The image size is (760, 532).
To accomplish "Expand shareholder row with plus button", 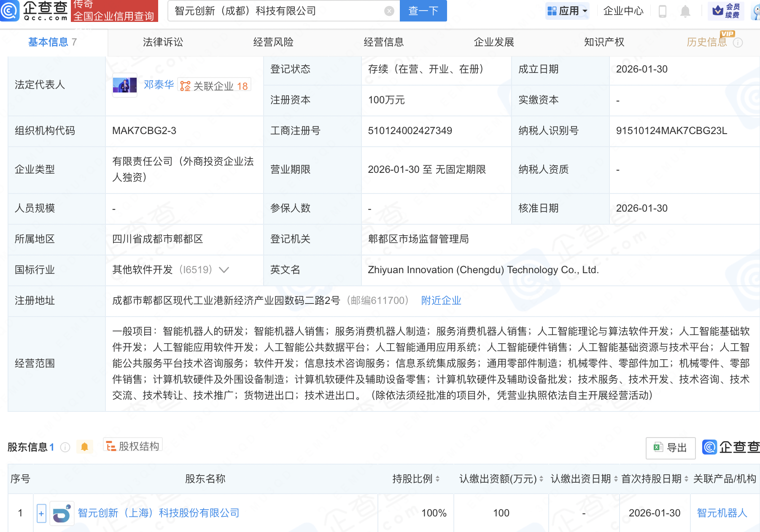I will coord(41,513).
